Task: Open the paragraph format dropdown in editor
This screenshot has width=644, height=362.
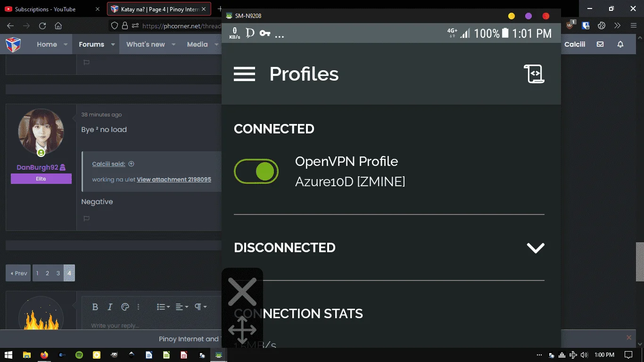Action: [201, 307]
